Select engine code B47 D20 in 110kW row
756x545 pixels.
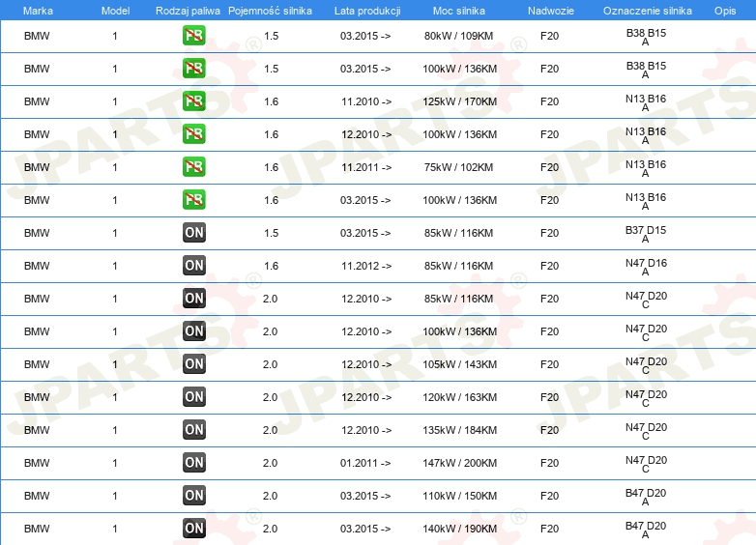tap(646, 497)
